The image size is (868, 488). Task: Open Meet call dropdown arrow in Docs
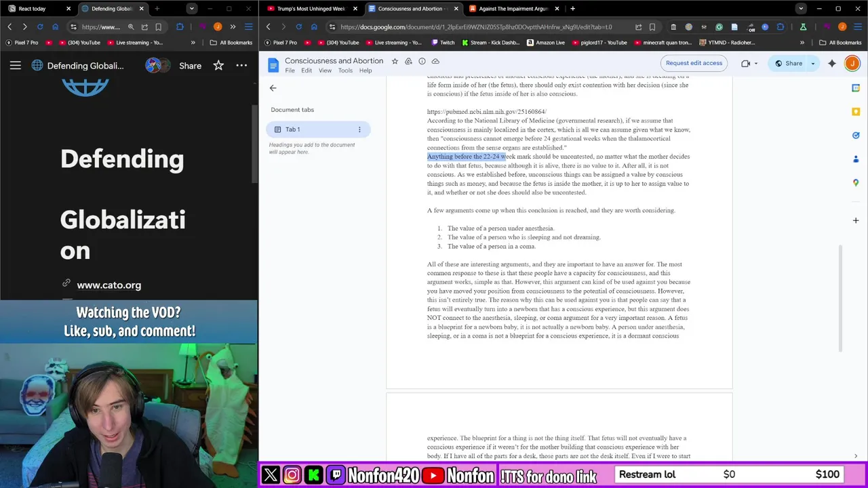(756, 64)
